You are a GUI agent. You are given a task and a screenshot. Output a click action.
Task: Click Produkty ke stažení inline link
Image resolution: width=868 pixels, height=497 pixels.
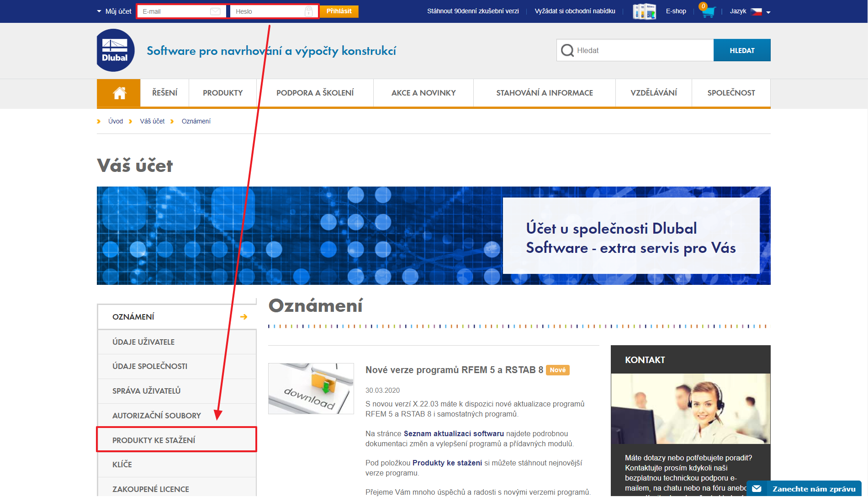click(447, 463)
